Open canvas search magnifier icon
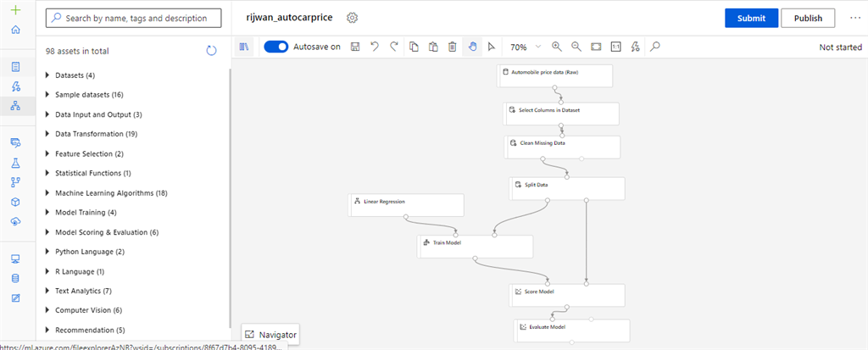 [655, 47]
